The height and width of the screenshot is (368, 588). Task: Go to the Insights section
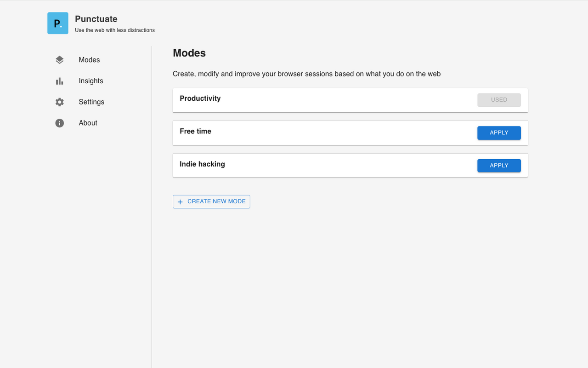(x=91, y=81)
